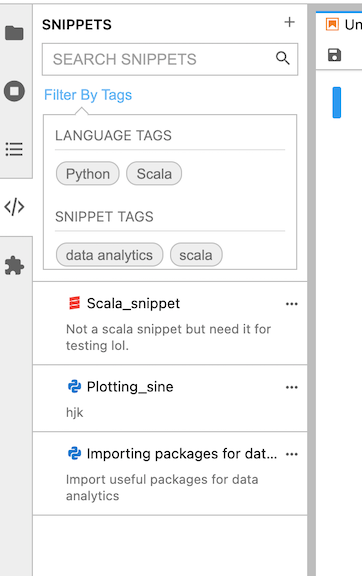
Task: Click the Scala language icon of Scala_snippet
Action: 75,303
